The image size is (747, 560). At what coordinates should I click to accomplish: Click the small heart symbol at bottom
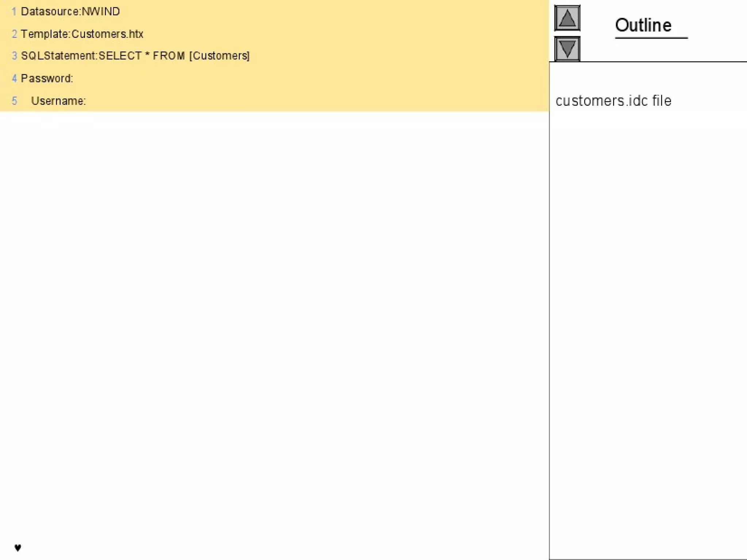tap(18, 548)
